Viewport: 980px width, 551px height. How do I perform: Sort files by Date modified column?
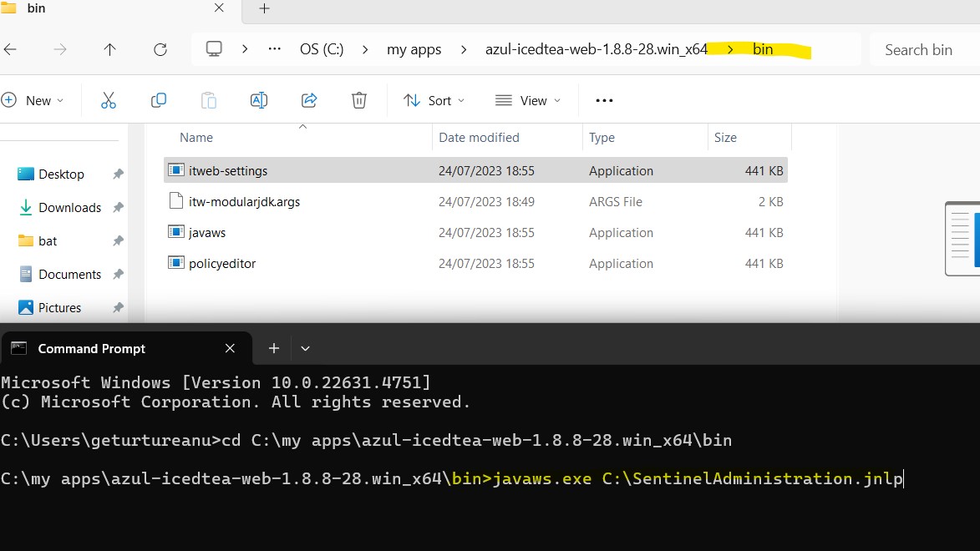479,137
